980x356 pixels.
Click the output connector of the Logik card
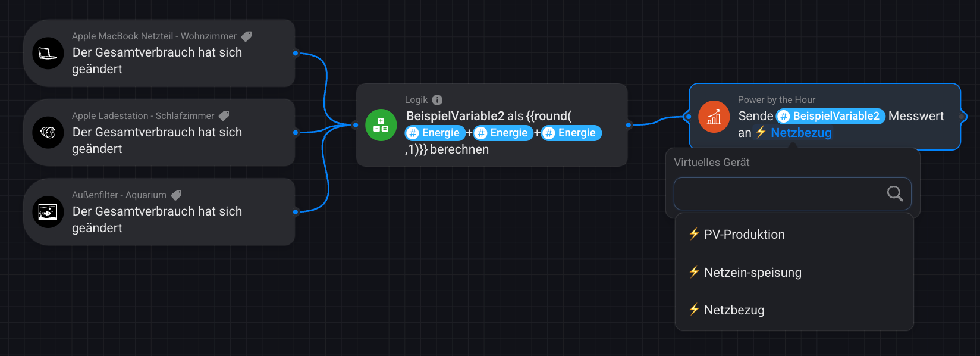629,125
